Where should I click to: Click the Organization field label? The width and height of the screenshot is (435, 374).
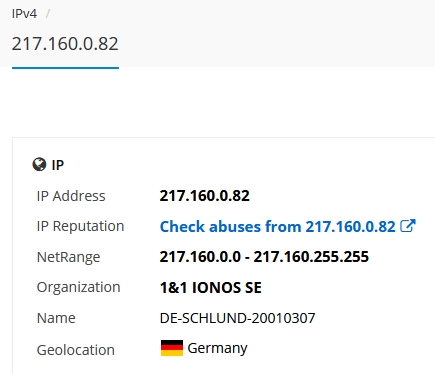tap(78, 288)
